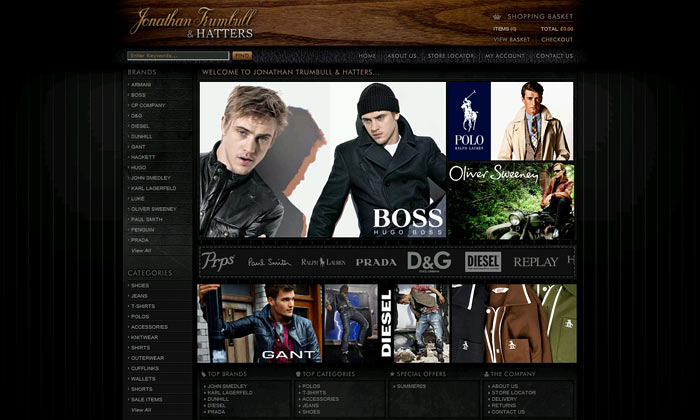This screenshot has width=700, height=420.
Task: Select Gant in the Brands sidebar list
Action: click(x=138, y=147)
